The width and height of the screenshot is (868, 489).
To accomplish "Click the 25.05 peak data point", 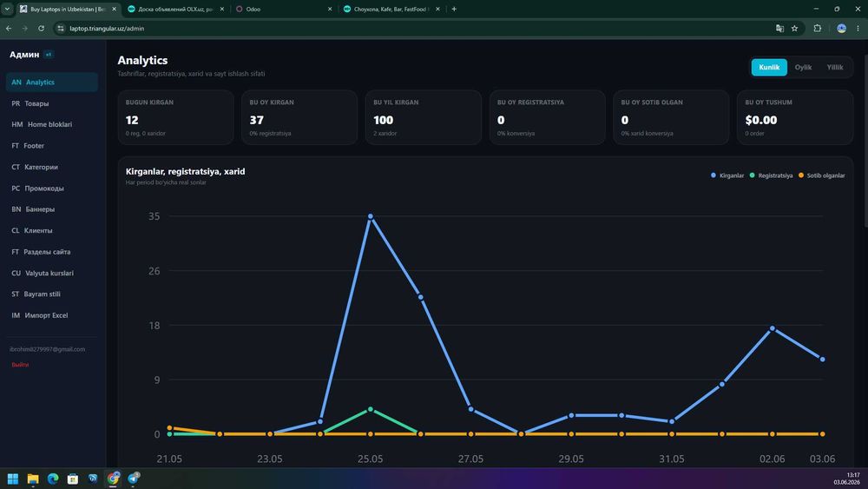I will click(371, 216).
